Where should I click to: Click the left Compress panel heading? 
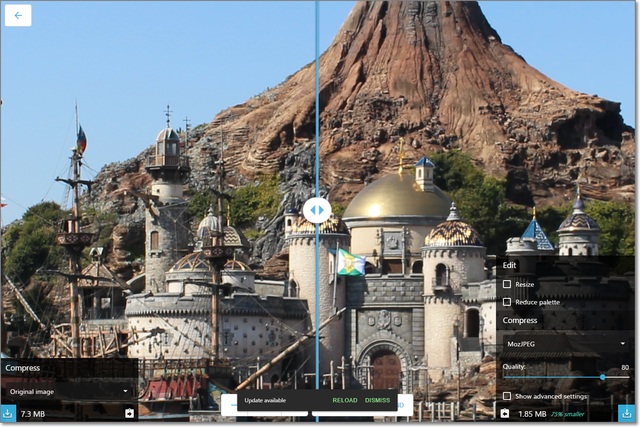(x=22, y=368)
